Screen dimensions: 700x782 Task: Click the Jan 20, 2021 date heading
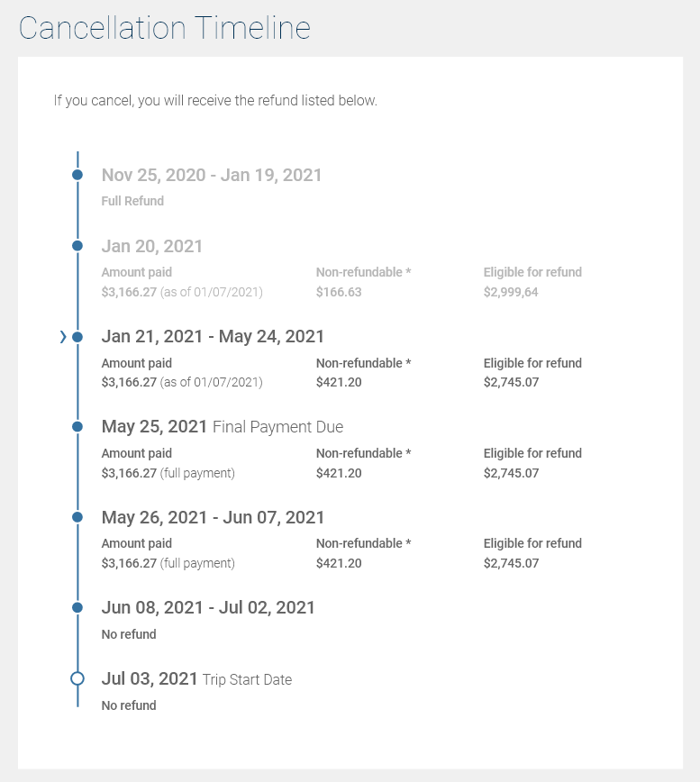pyautogui.click(x=152, y=246)
